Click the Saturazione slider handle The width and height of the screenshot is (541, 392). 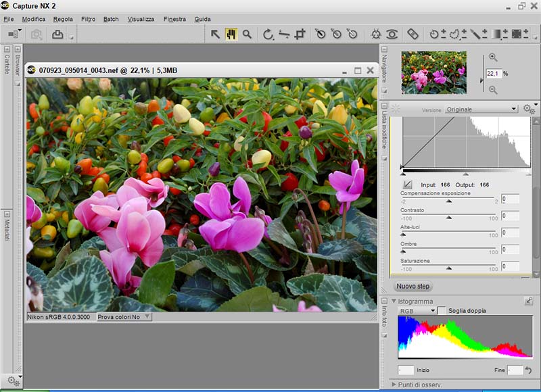coord(448,268)
